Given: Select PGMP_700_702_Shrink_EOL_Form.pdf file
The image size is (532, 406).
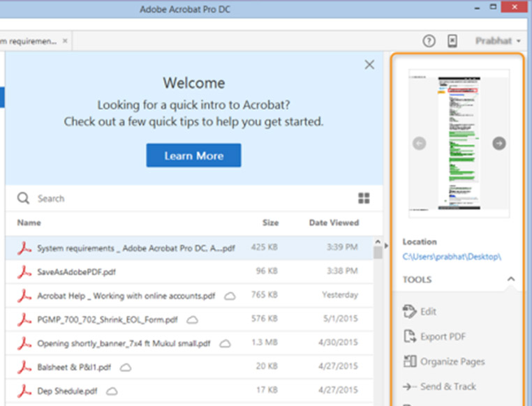Looking at the screenshot, I should tap(189, 319).
